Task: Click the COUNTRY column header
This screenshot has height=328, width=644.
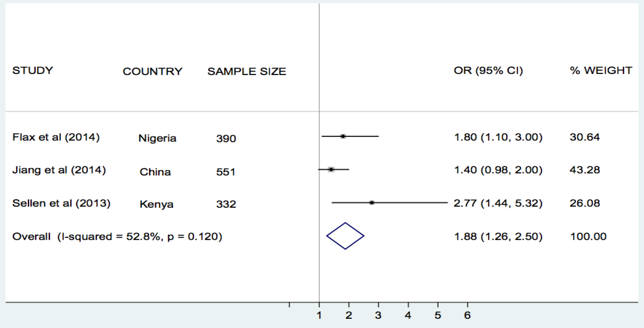Action: coord(152,72)
